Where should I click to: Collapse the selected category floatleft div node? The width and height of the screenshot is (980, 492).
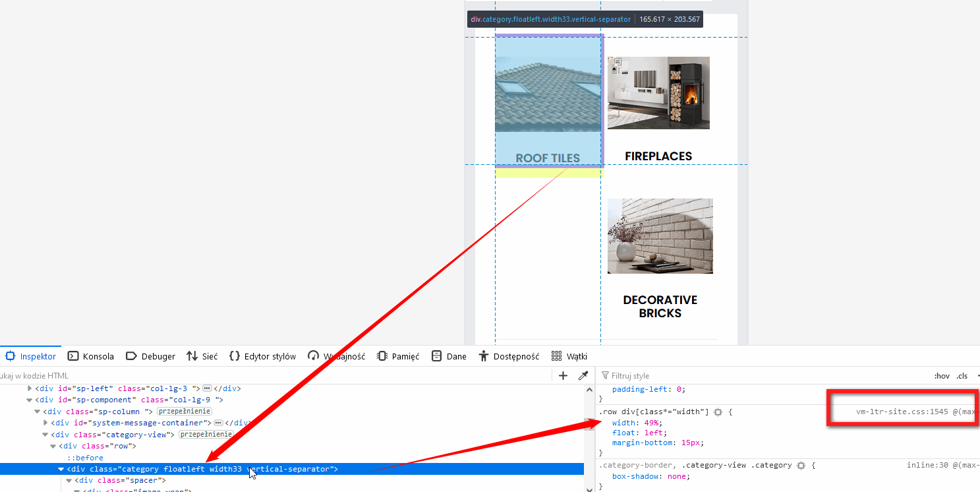tap(61, 469)
